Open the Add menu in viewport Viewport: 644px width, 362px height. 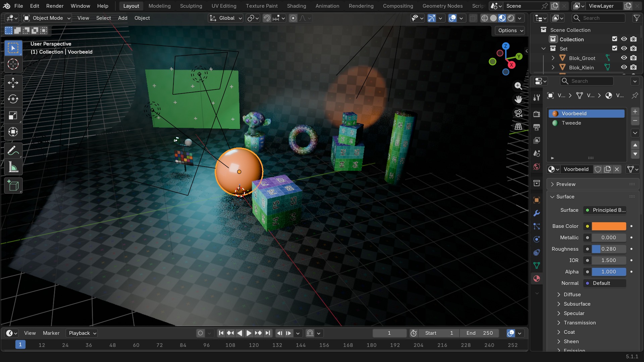pyautogui.click(x=122, y=18)
